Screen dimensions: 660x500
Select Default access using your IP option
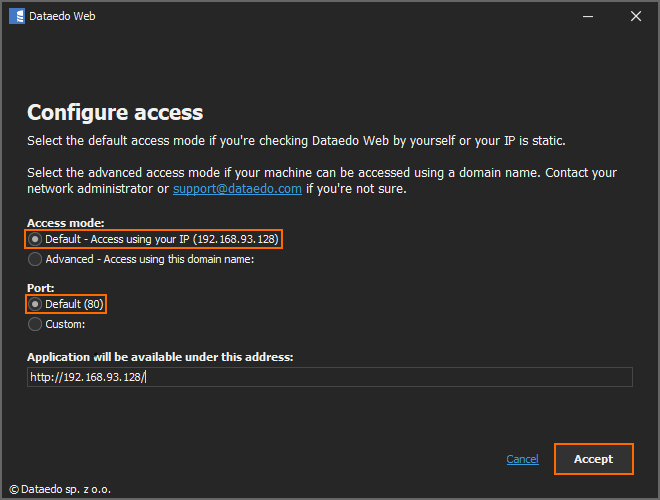(x=36, y=240)
